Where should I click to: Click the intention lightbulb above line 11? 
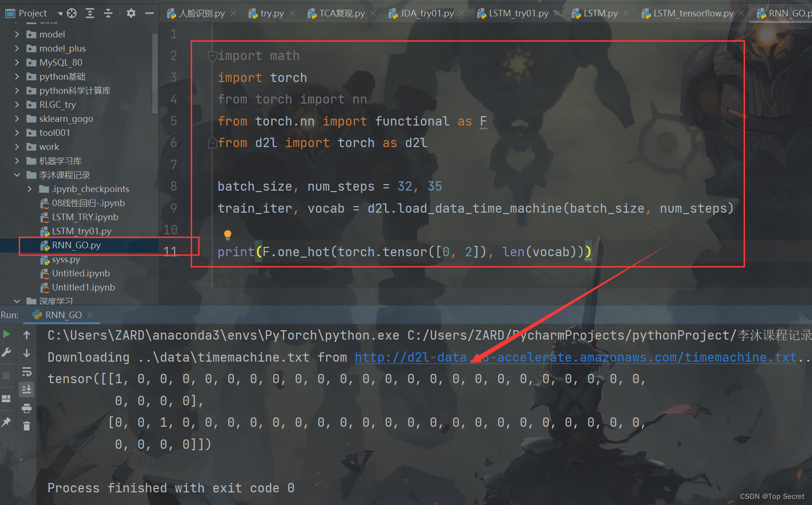227,234
